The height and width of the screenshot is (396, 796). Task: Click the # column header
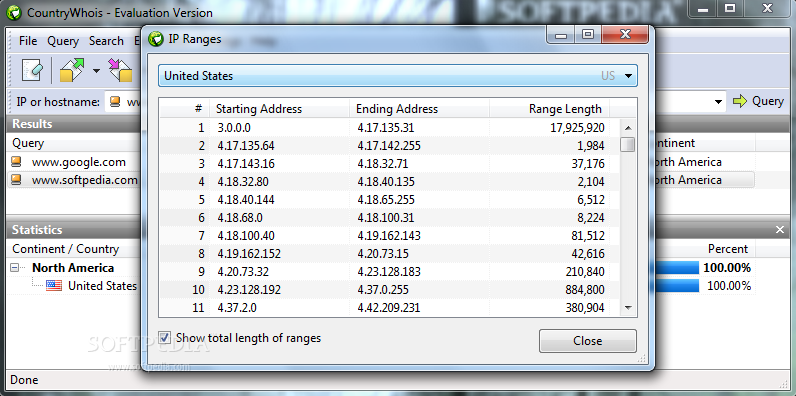pos(185,109)
